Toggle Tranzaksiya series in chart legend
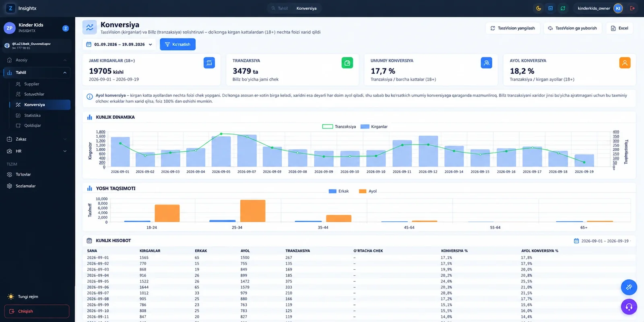Screen dimensions: 644x322 click(339, 126)
